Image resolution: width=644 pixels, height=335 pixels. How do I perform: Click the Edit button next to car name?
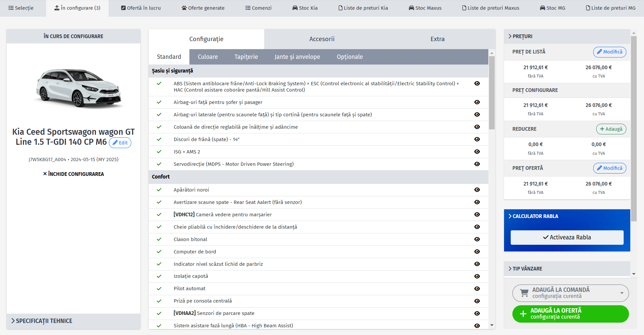[x=120, y=143]
